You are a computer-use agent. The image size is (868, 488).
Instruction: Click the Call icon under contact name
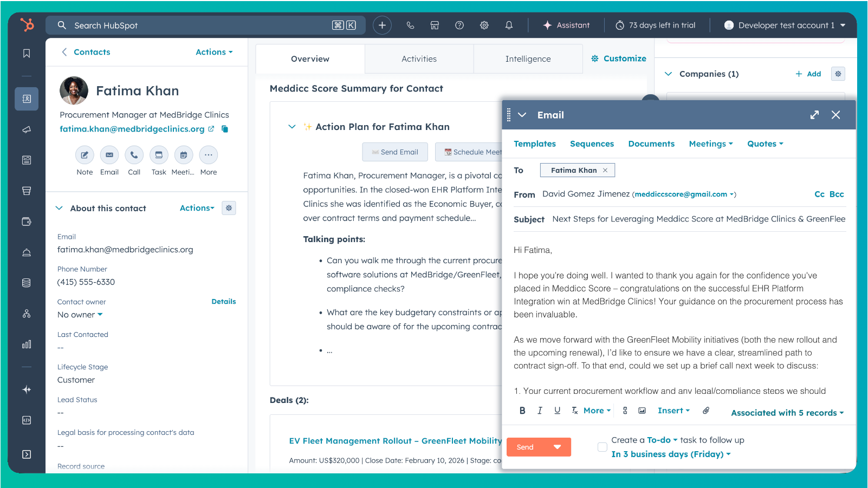pyautogui.click(x=134, y=155)
